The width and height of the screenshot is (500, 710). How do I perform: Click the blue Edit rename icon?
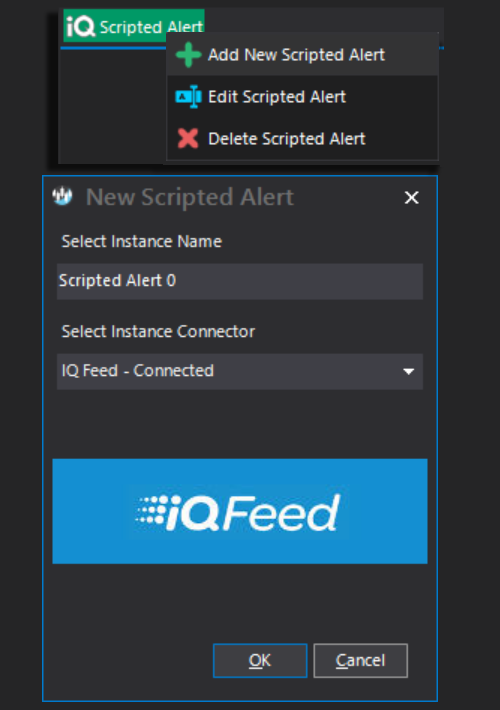188,96
